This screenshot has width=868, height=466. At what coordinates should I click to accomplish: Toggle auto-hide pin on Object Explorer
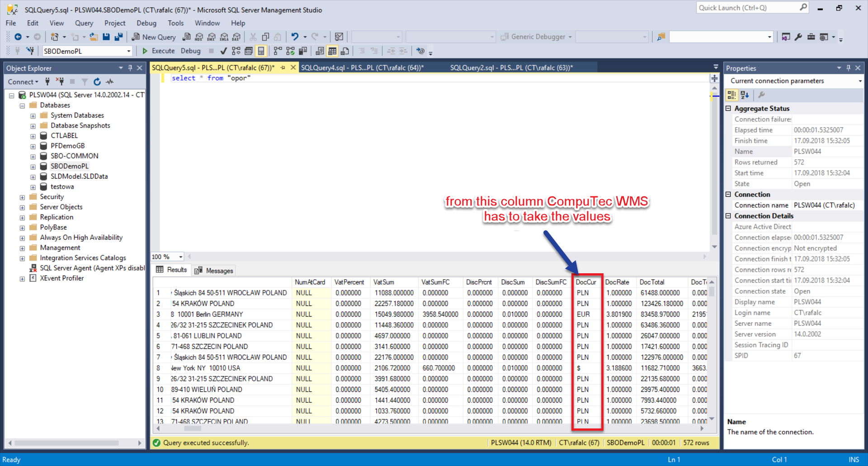pyautogui.click(x=130, y=68)
